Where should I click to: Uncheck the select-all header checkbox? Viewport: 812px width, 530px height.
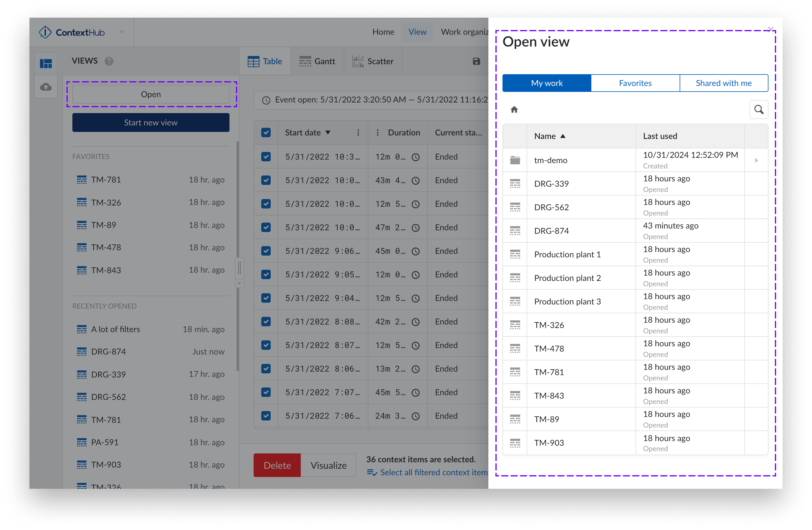(266, 132)
